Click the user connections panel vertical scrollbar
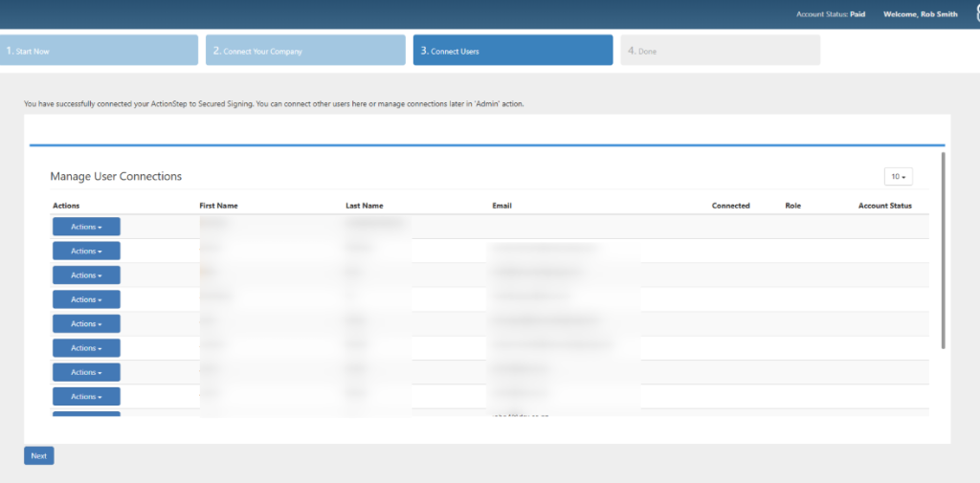The width and height of the screenshot is (980, 483). click(943, 250)
